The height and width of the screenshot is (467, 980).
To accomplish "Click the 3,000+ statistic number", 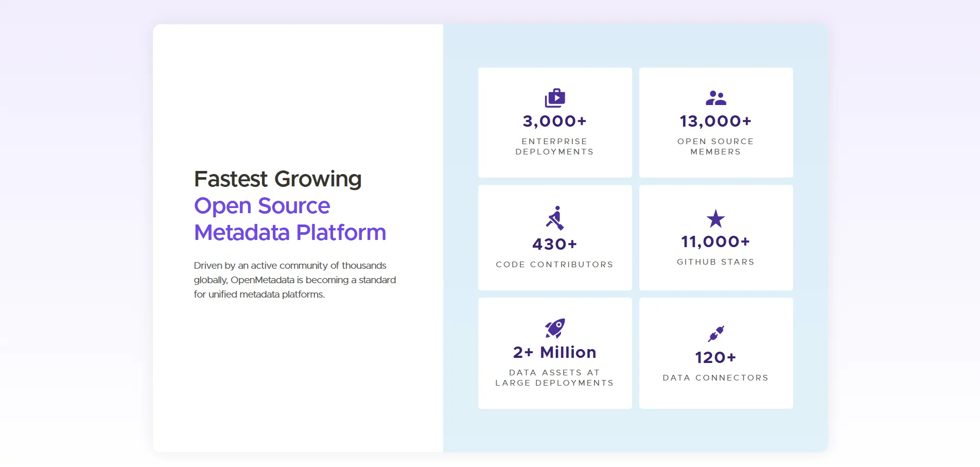I will coord(555,121).
